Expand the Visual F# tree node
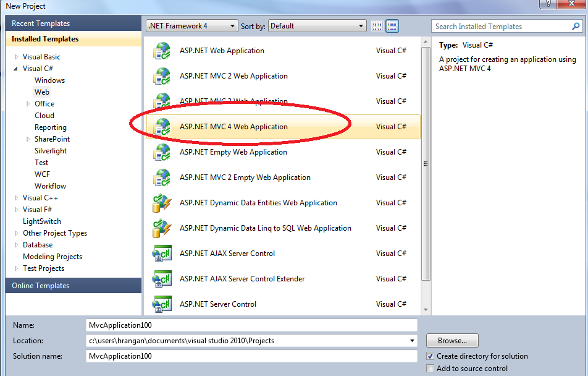 [16, 210]
